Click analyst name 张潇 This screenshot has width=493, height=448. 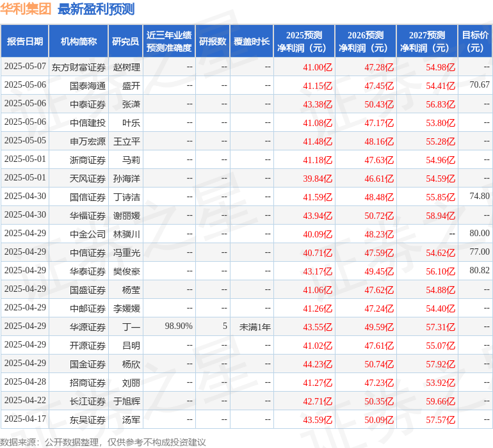tap(131, 104)
